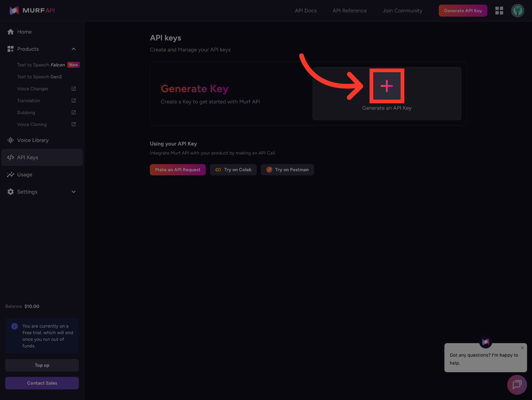Image resolution: width=532 pixels, height=400 pixels.
Task: Click the API keys page title
Action: pos(165,38)
